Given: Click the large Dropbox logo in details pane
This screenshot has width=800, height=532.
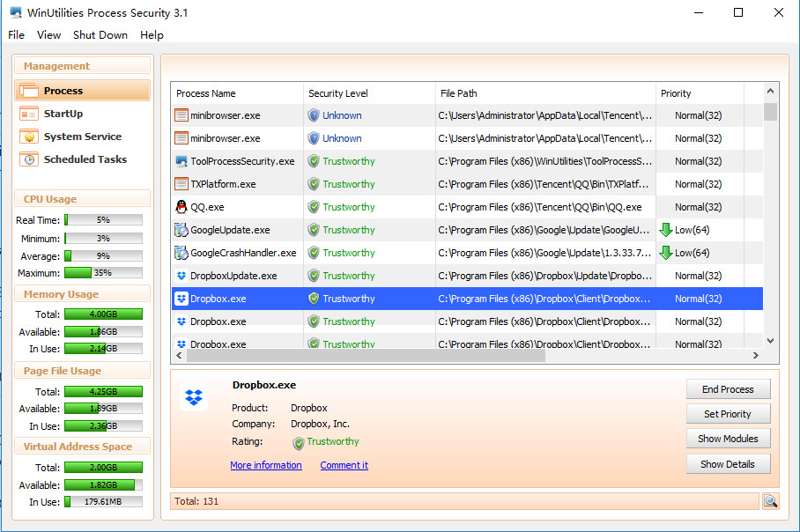Looking at the screenshot, I should tap(194, 397).
